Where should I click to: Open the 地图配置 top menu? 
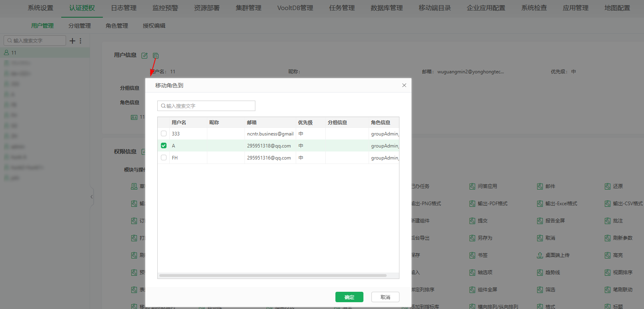[x=617, y=8]
